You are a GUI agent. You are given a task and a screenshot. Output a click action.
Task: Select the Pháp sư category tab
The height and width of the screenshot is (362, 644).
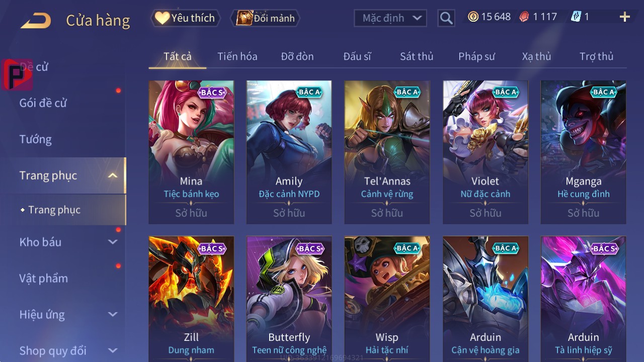point(476,56)
